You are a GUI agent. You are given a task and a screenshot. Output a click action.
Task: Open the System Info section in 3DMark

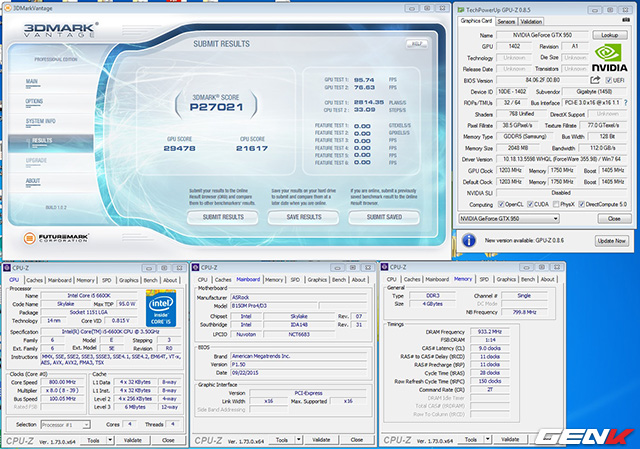tap(41, 121)
